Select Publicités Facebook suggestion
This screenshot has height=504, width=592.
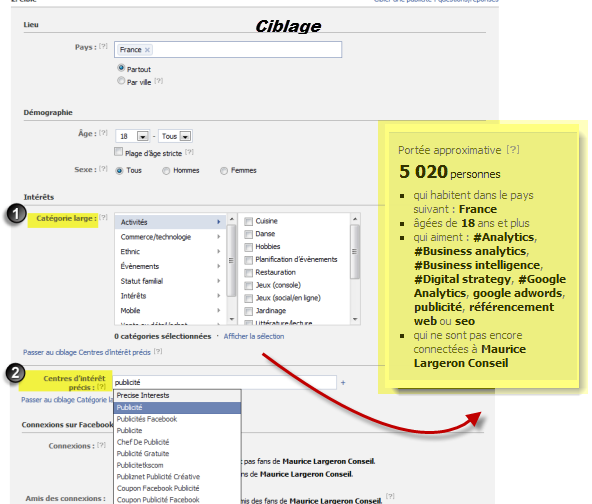click(x=177, y=419)
